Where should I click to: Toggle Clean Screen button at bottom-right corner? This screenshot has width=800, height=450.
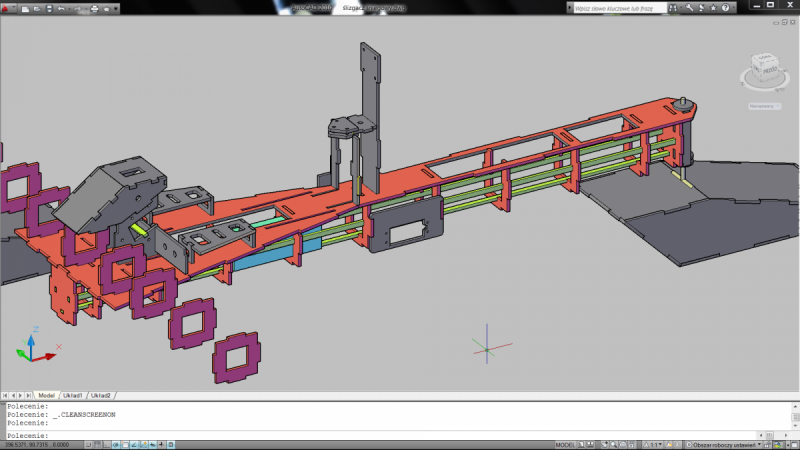[x=793, y=444]
